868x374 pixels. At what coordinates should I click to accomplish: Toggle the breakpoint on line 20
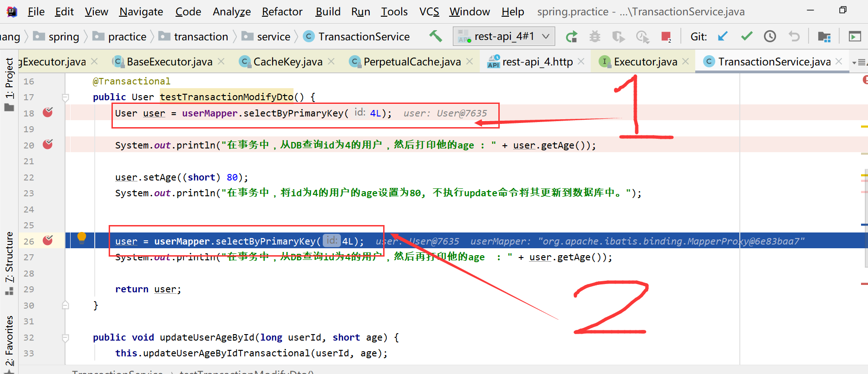48,144
